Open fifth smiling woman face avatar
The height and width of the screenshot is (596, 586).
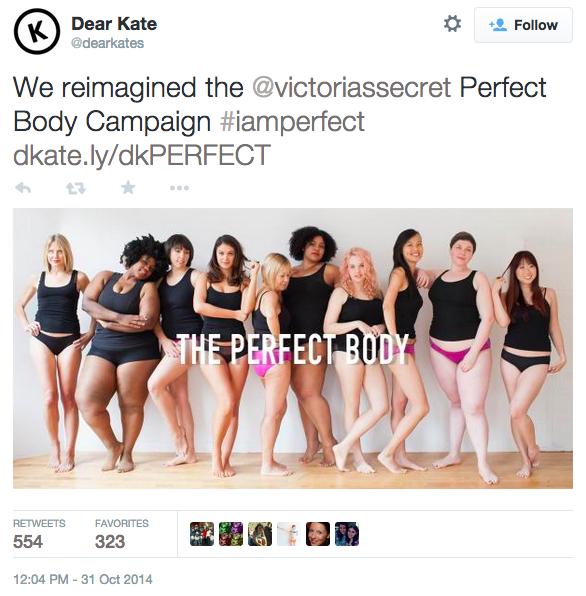coord(318,534)
